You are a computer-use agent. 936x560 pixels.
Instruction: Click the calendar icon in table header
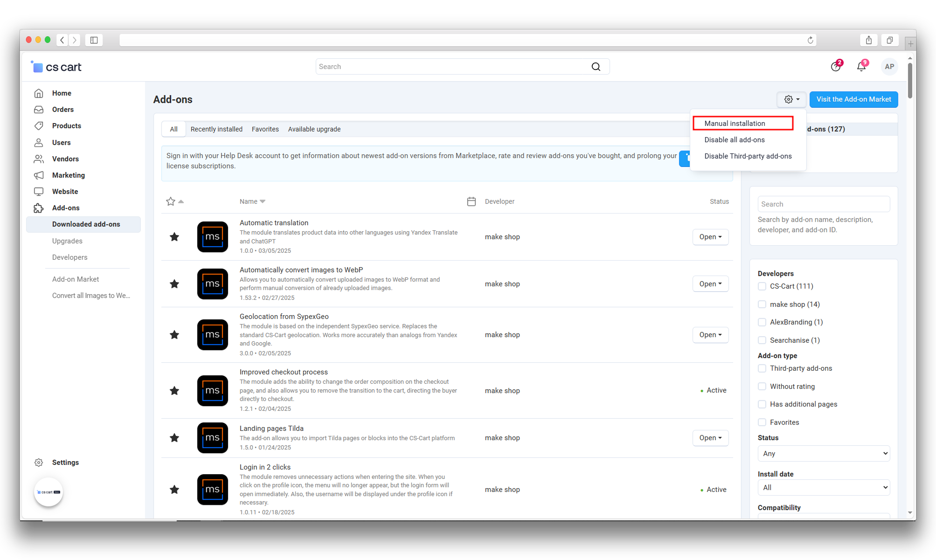pos(471,201)
